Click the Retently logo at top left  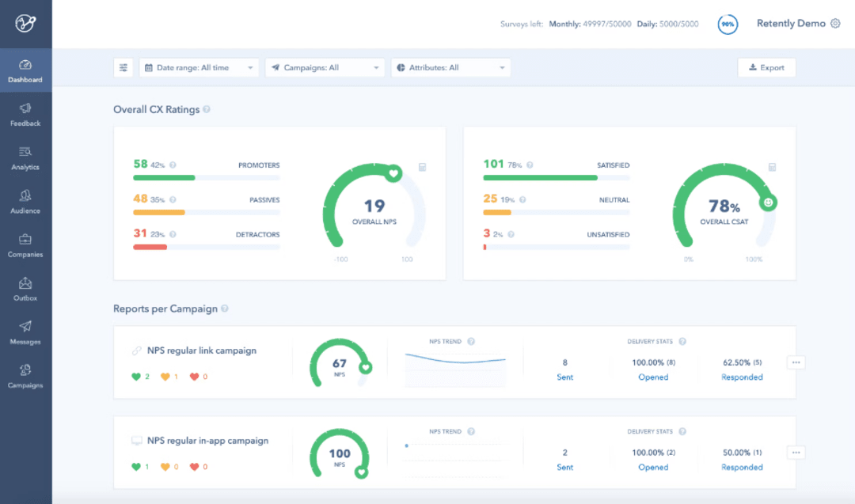pos(25,24)
